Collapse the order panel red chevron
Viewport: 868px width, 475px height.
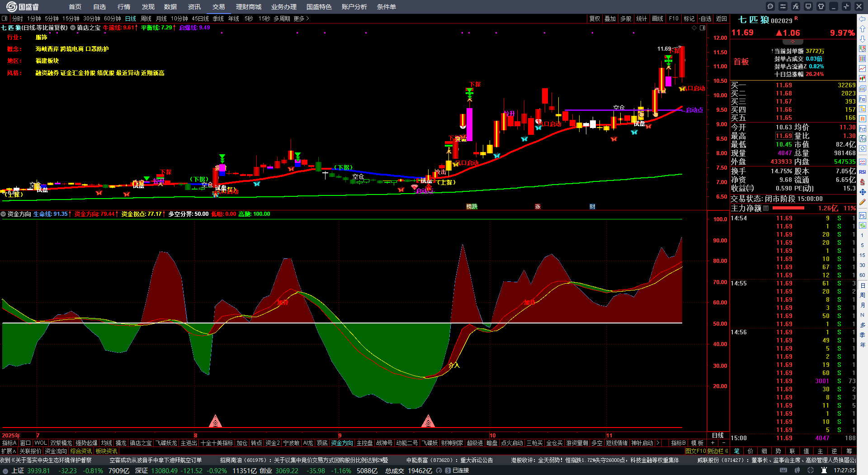[x=793, y=42]
